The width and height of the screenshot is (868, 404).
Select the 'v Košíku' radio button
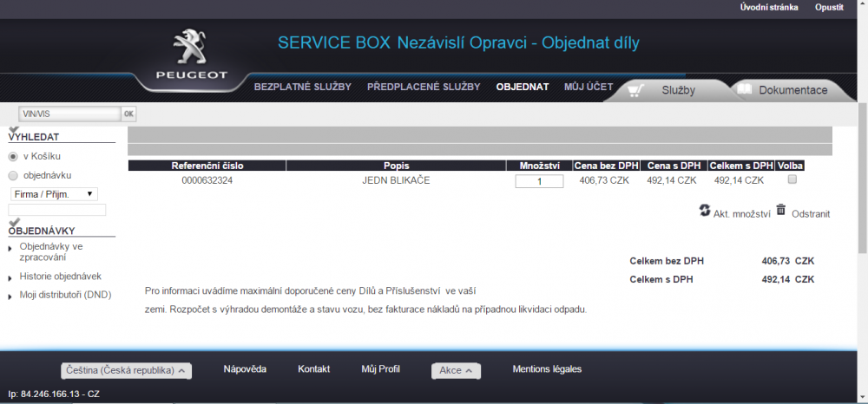pos(13,157)
